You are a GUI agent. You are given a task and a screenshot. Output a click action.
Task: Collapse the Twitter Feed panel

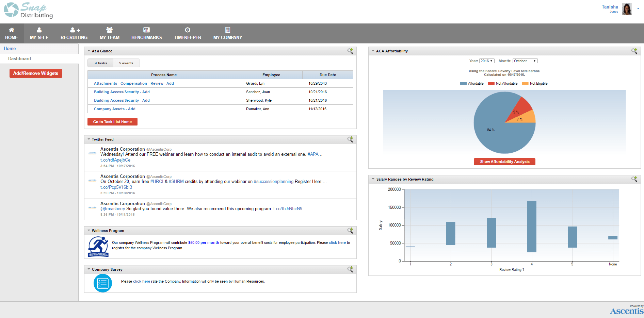(x=89, y=139)
